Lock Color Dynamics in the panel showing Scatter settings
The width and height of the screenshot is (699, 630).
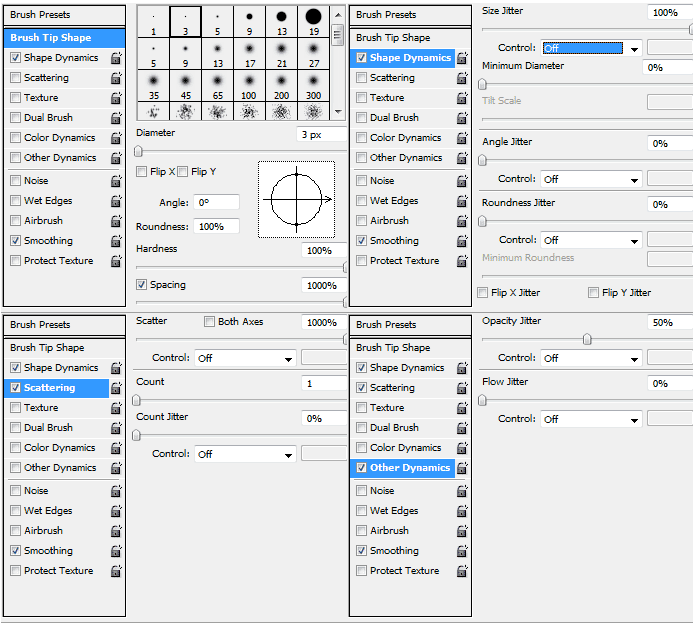[116, 448]
